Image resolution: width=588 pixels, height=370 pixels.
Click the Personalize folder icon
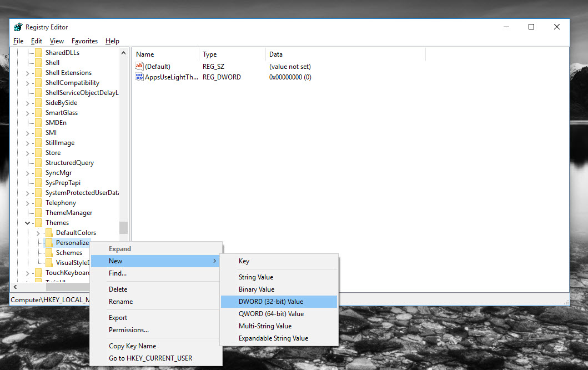(x=49, y=243)
